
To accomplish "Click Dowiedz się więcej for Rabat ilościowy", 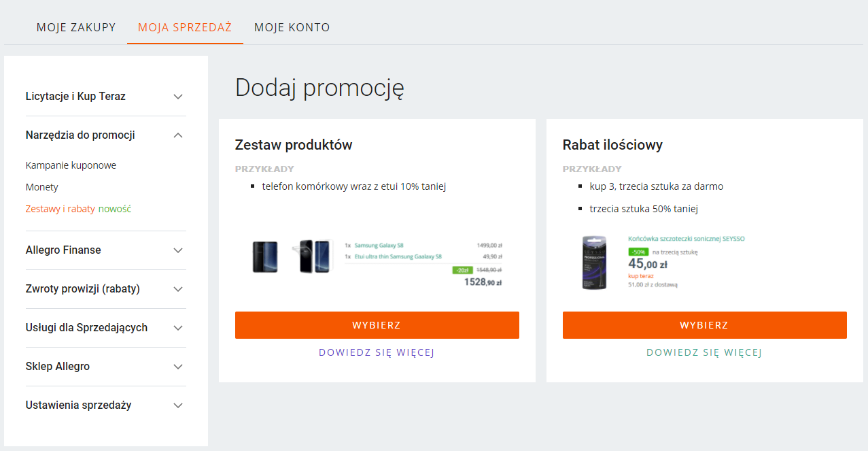I will [704, 352].
